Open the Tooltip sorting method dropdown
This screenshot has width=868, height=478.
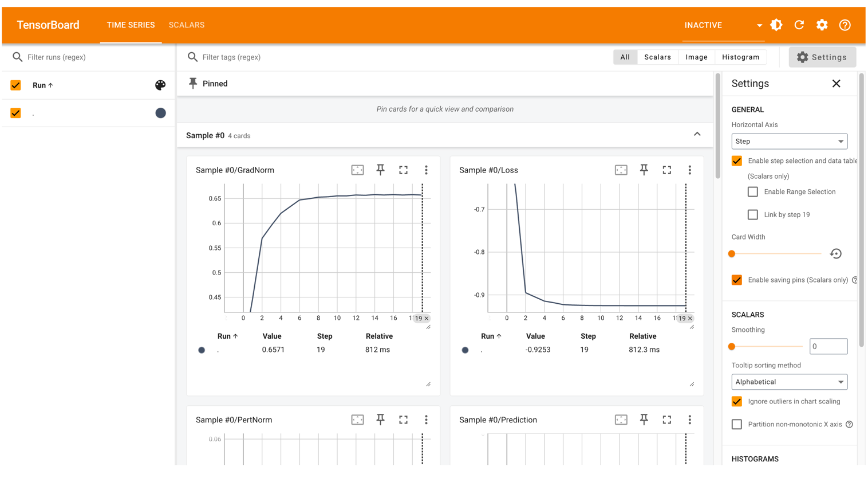point(790,382)
